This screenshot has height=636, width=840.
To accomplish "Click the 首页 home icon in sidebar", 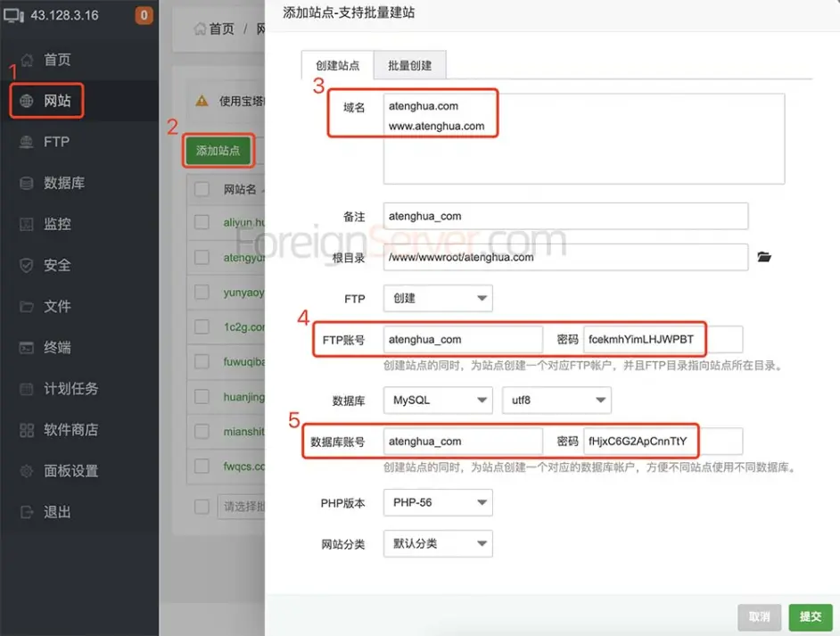I will pyautogui.click(x=27, y=60).
